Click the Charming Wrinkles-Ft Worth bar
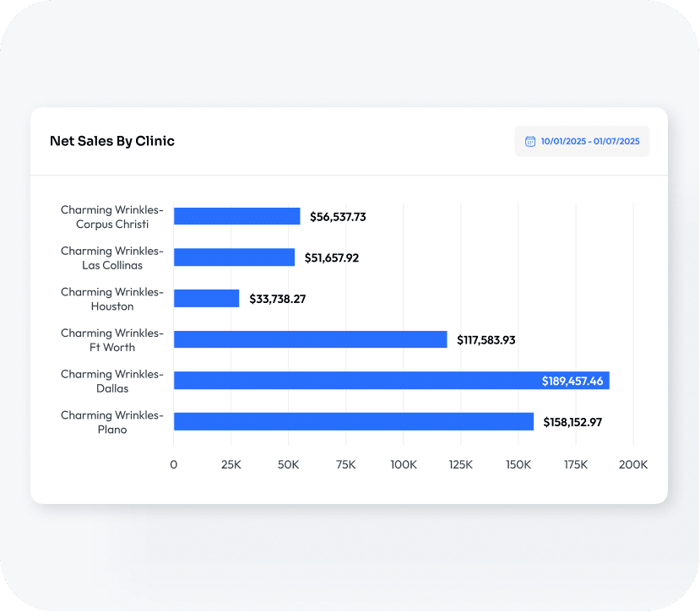The height and width of the screenshot is (612, 700). (x=310, y=339)
